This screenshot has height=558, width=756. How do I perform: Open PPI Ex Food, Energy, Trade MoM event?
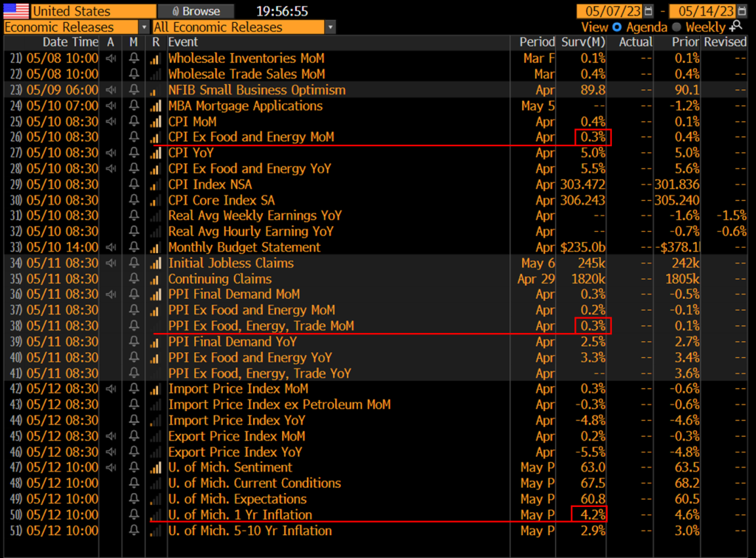pyautogui.click(x=261, y=325)
